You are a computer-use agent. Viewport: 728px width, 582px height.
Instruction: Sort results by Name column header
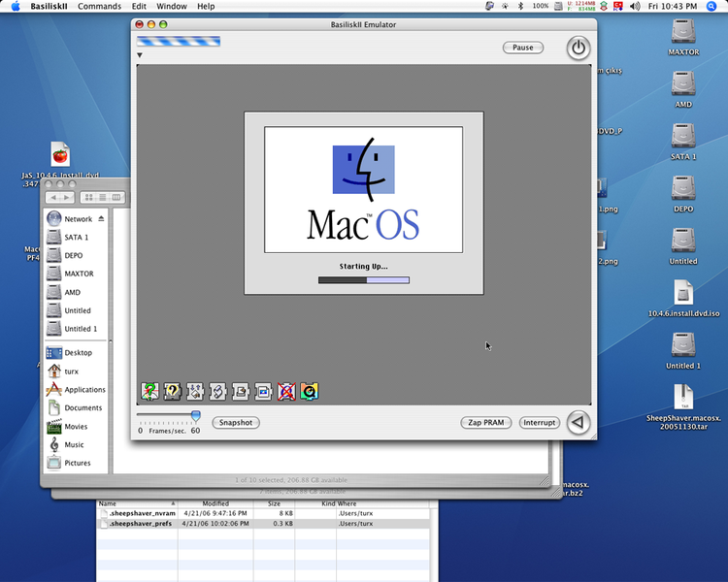(137, 503)
